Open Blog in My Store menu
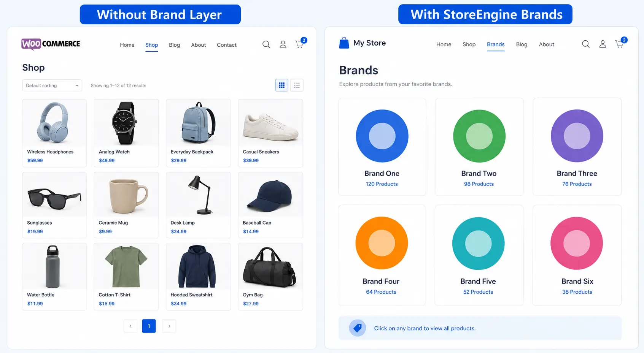This screenshot has height=353, width=644. pos(522,44)
